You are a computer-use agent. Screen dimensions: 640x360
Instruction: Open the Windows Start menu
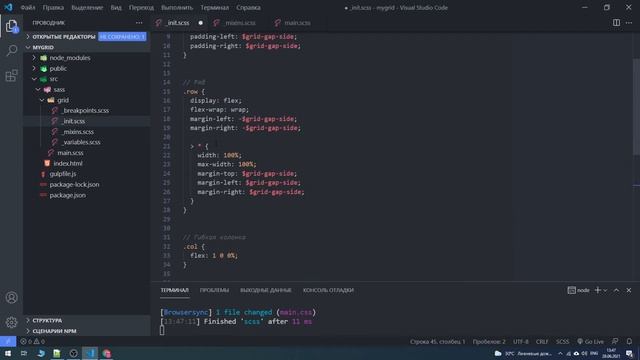[8, 353]
